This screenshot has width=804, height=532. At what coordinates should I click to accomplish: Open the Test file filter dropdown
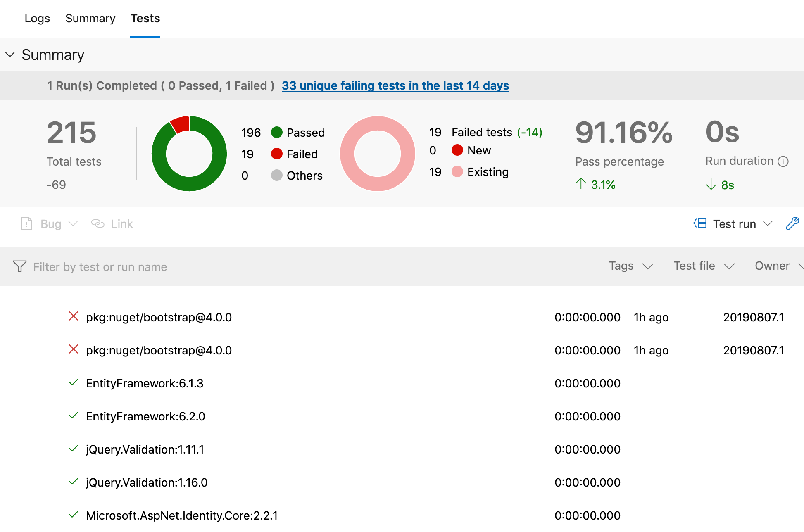click(x=704, y=266)
